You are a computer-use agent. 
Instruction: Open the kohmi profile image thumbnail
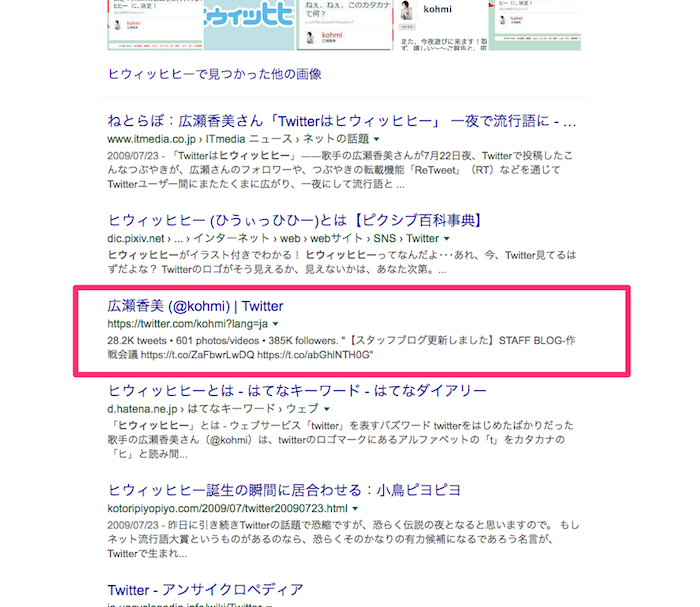coord(438,24)
